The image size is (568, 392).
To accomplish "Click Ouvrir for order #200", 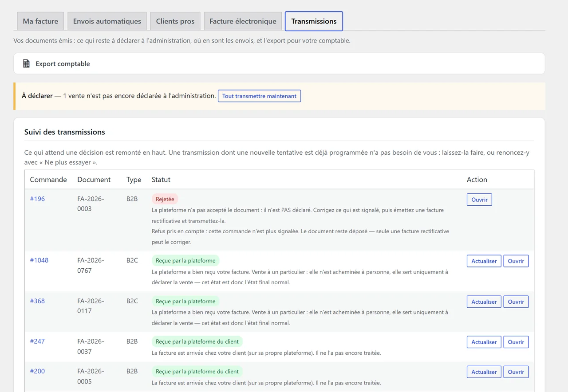I will [x=516, y=372].
